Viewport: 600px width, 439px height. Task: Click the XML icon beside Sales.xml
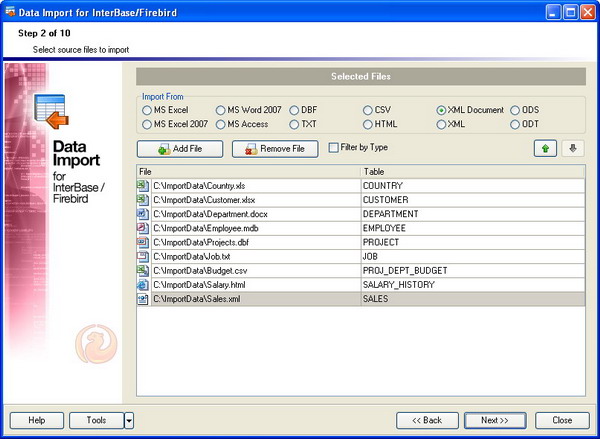(143, 299)
